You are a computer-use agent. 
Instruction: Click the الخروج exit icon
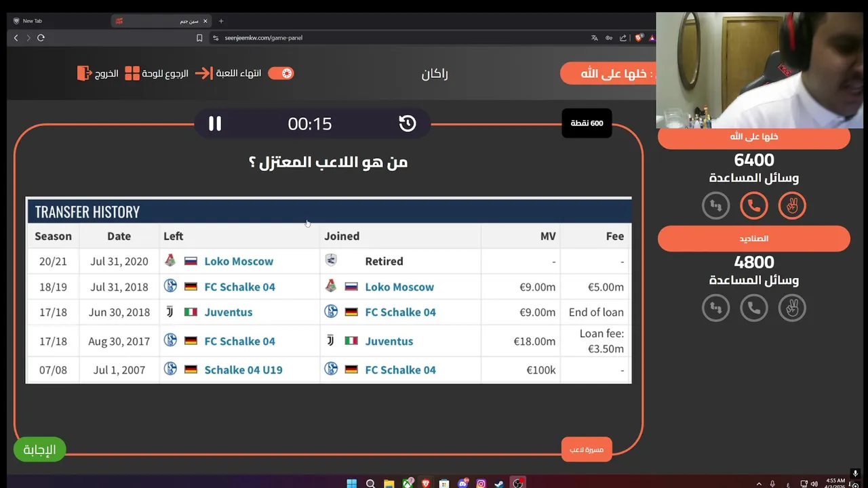84,73
